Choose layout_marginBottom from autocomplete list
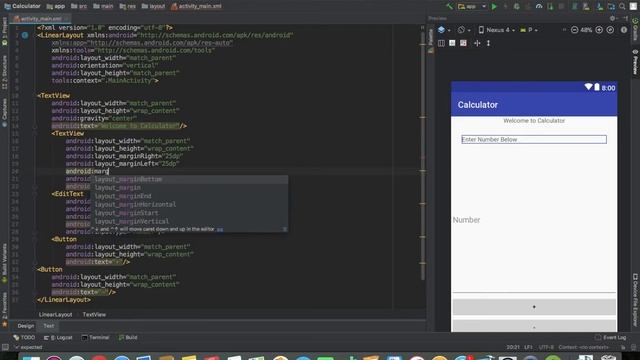 tap(190, 179)
